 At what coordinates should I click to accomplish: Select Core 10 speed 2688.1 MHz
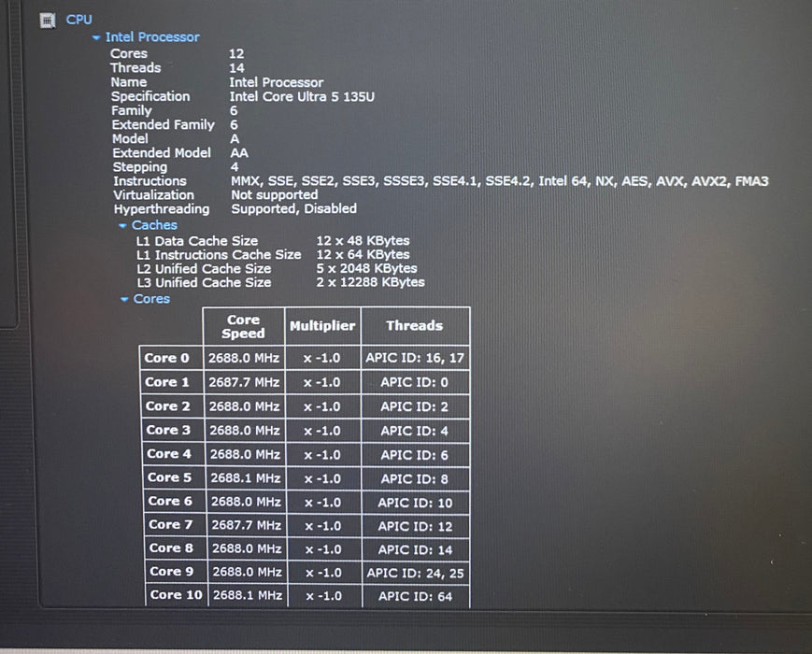(248, 595)
